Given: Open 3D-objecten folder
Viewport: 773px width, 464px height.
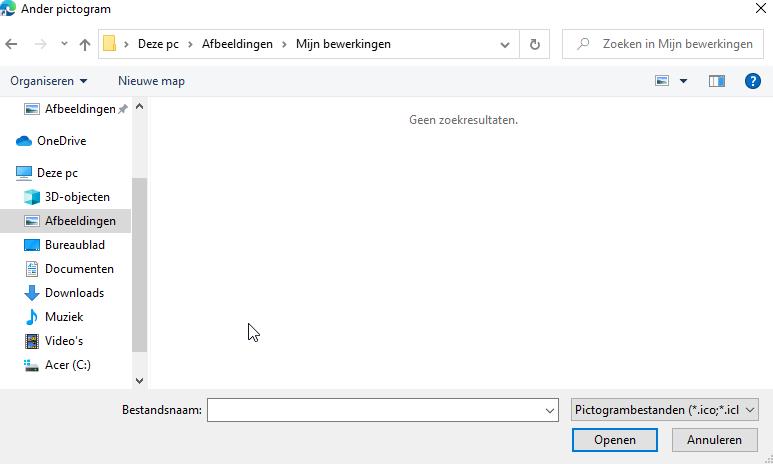Looking at the screenshot, I should (67, 197).
